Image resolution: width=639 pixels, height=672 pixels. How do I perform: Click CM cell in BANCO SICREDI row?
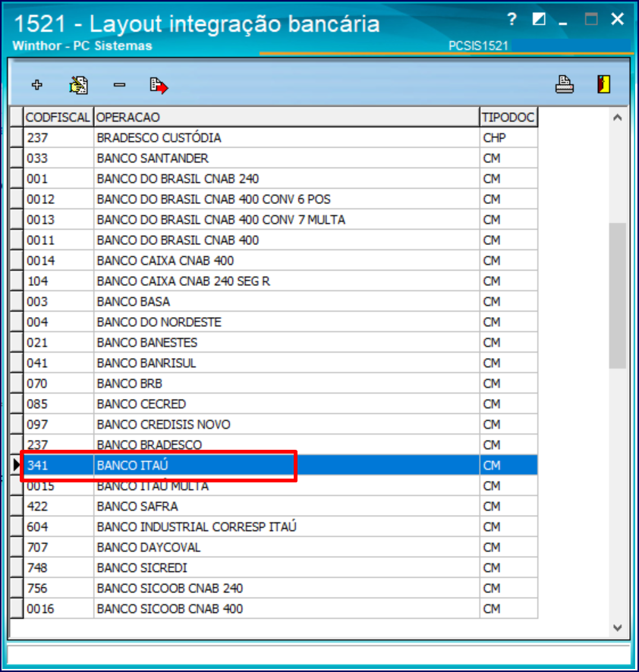pos(508,568)
